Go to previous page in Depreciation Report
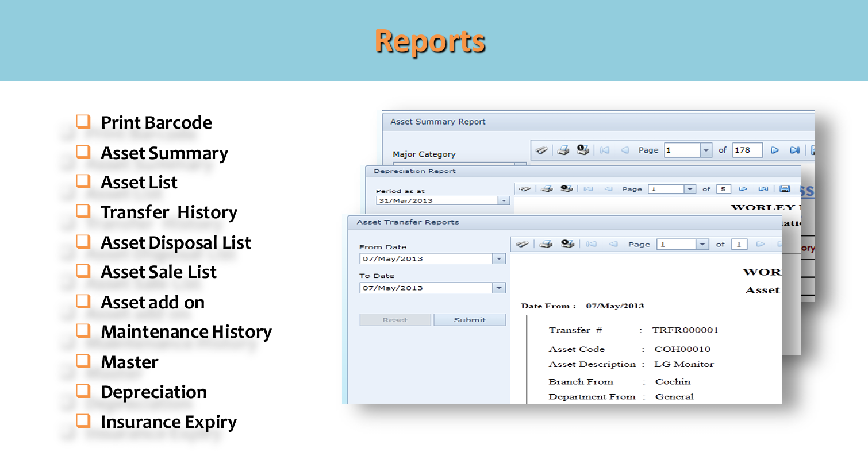This screenshot has height=460, width=868. pyautogui.click(x=608, y=189)
